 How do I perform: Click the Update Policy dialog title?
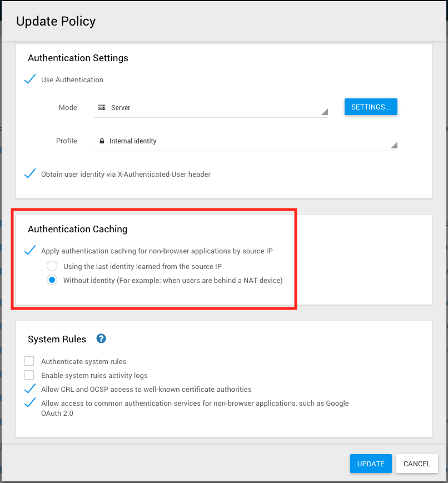tap(56, 21)
